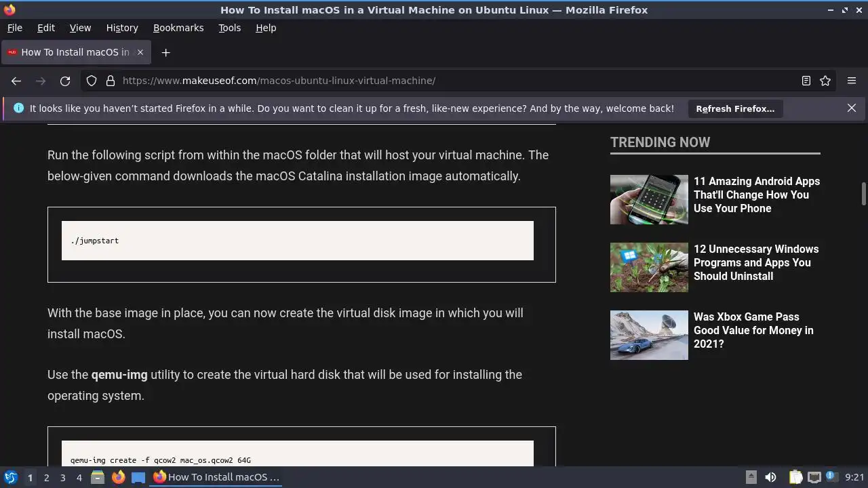The height and width of the screenshot is (488, 868).
Task: Click the TRENDING NOW heading
Action: tap(660, 142)
